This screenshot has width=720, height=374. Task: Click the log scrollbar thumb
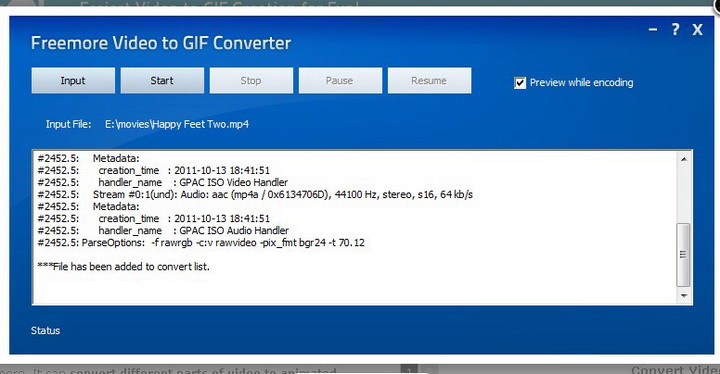684,255
